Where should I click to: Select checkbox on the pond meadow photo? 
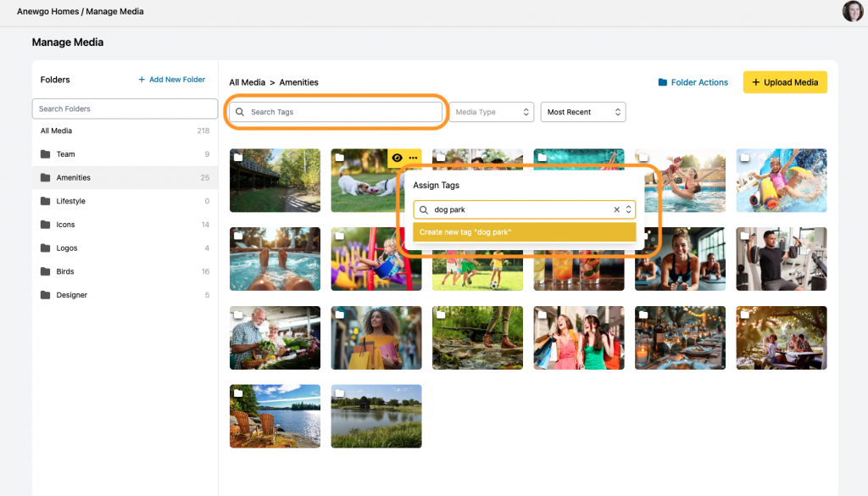339,393
